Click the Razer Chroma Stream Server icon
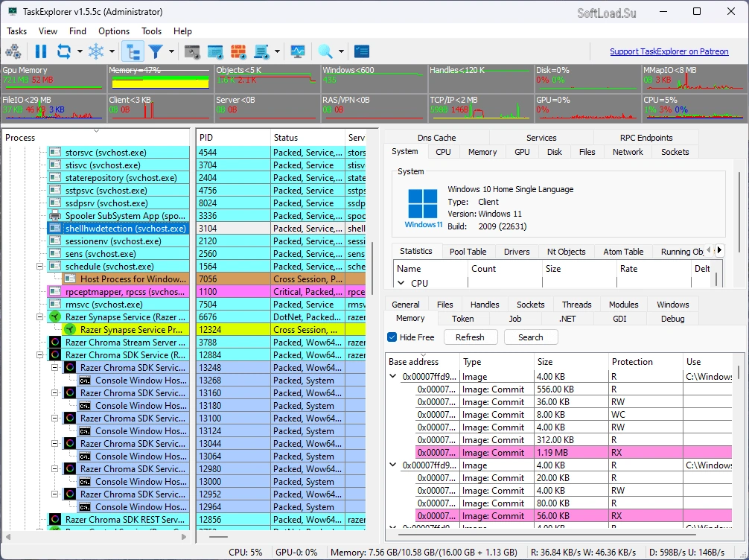The image size is (749, 560). click(55, 342)
